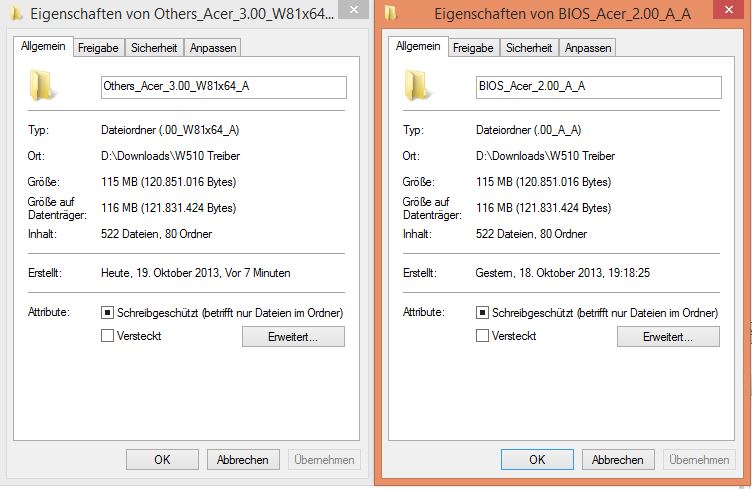Open Freigabe tab in BIOS_Acer dialog
The image size is (752, 489).
pyautogui.click(x=472, y=48)
